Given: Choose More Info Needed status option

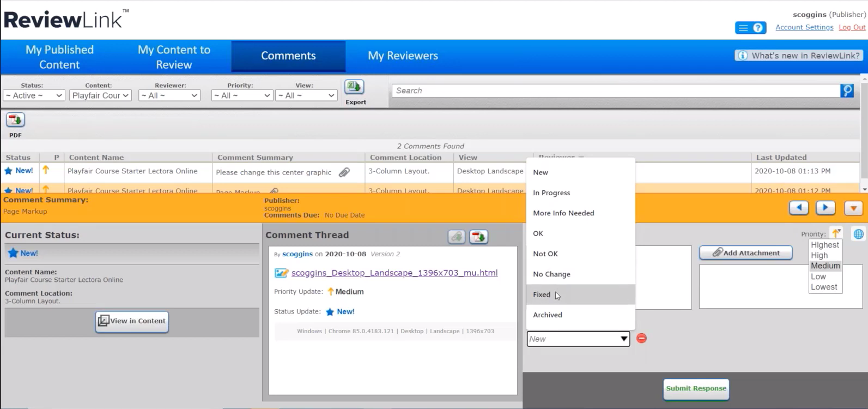Looking at the screenshot, I should pos(563,213).
